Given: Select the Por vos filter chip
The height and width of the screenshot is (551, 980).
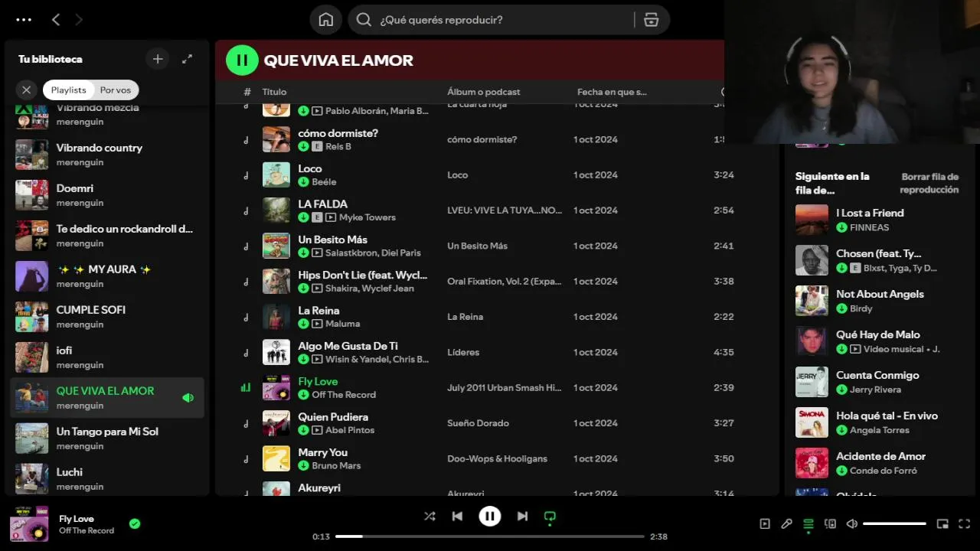Looking at the screenshot, I should click(x=116, y=90).
